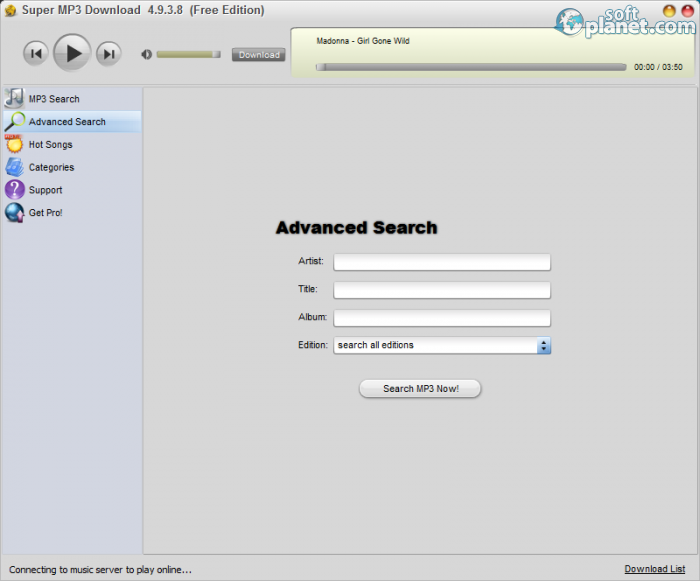The width and height of the screenshot is (700, 581).
Task: Click the Connecting to music server status text
Action: click(x=100, y=569)
